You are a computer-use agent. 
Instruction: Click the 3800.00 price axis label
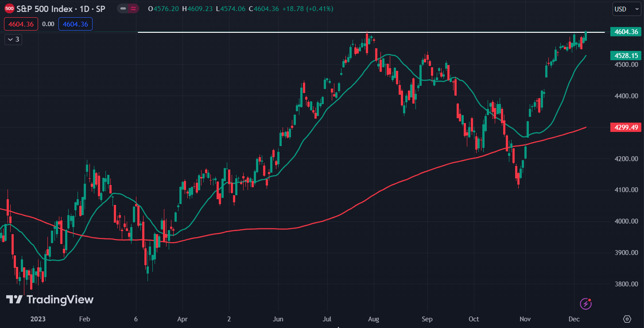627,284
